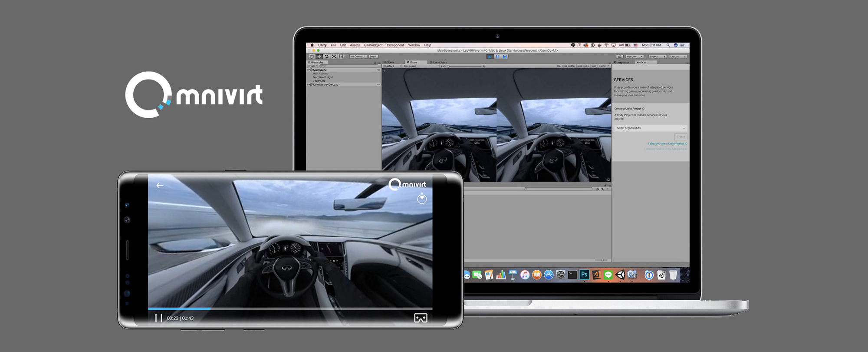The image size is (868, 352).
Task: Open App Store from the dock
Action: click(549, 275)
